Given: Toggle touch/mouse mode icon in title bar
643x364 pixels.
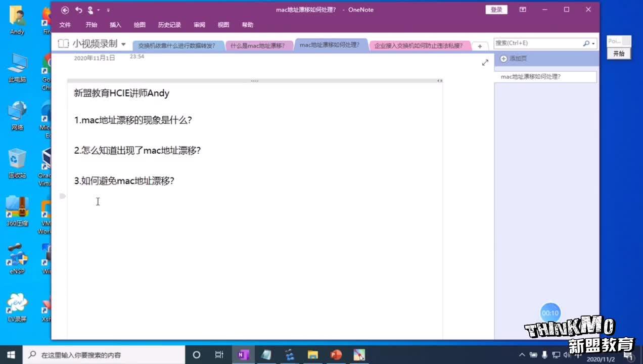Looking at the screenshot, I should [90, 10].
